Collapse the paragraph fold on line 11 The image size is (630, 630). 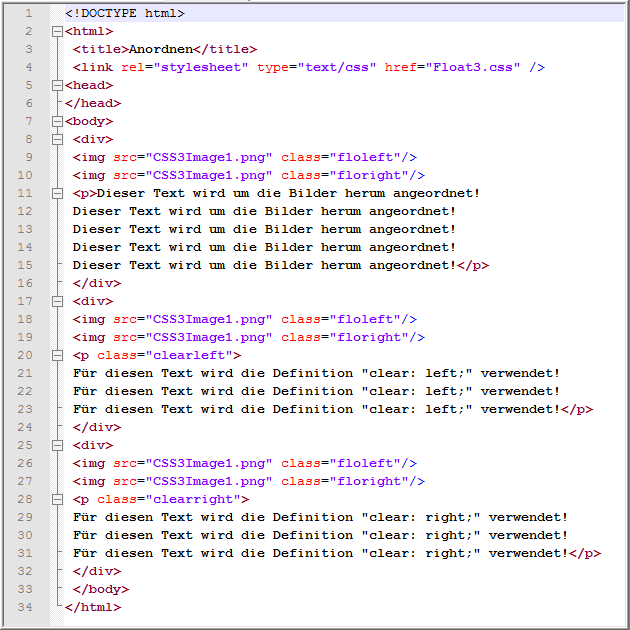coord(57,193)
